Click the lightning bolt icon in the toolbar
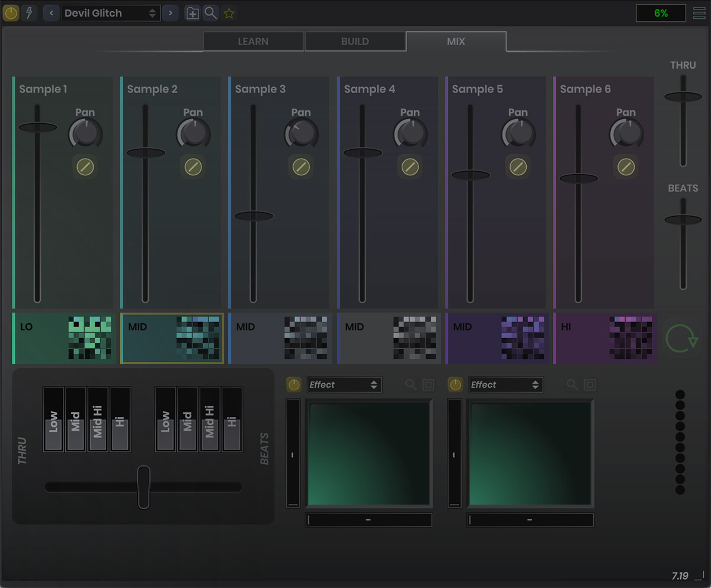Screen dimensions: 711x588 click(28, 12)
